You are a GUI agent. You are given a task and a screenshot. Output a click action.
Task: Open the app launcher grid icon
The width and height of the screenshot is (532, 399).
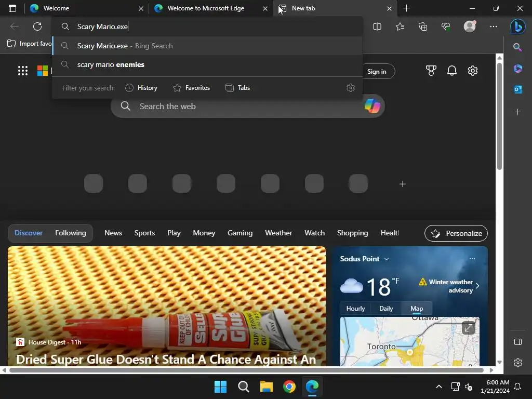[x=23, y=71]
